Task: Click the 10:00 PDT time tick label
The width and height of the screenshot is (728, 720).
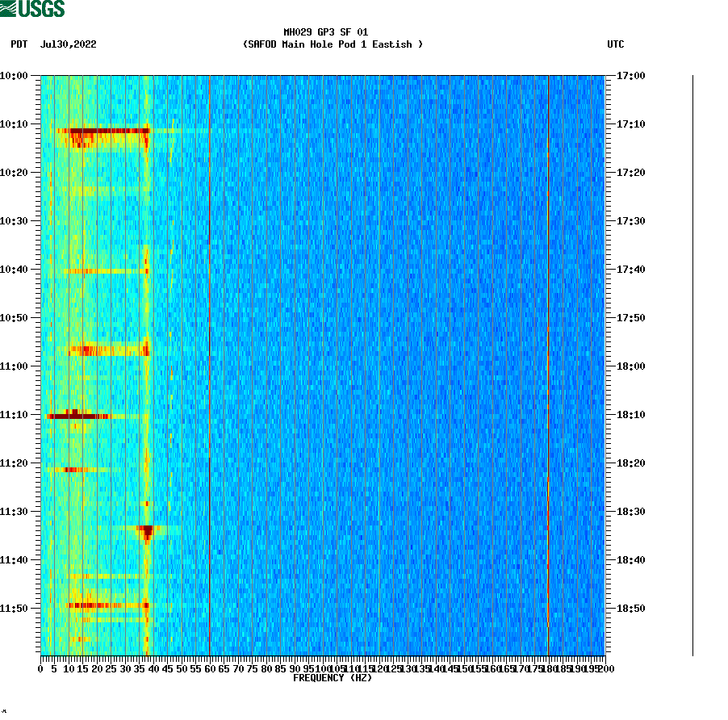Action: (x=15, y=74)
